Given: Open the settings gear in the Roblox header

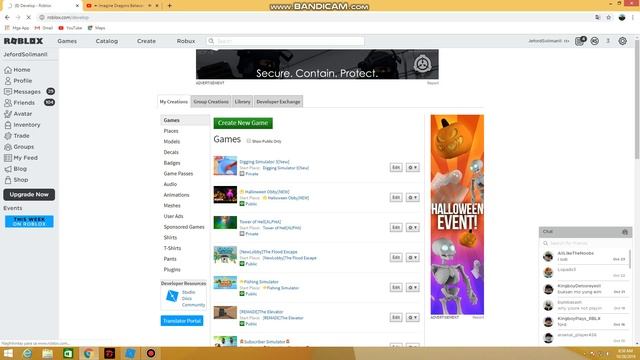Looking at the screenshot, I should (622, 41).
